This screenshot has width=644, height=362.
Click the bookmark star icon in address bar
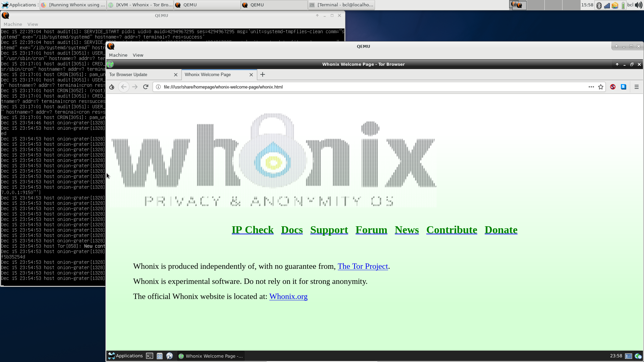pos(601,86)
